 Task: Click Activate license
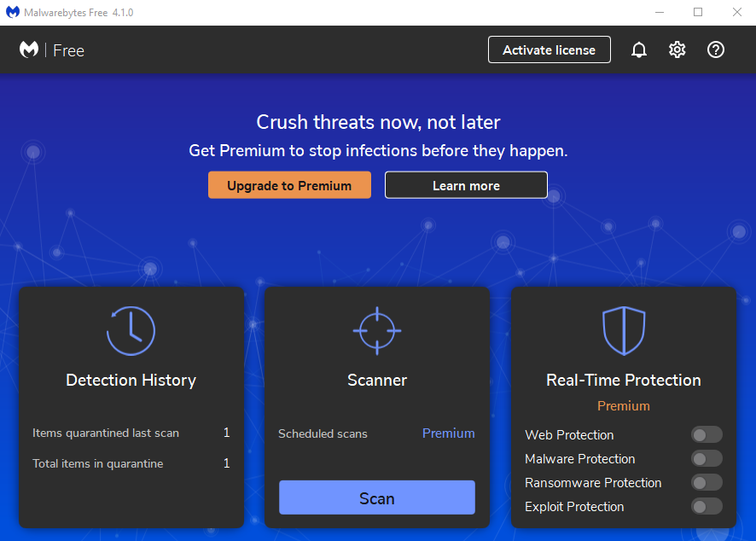coord(549,49)
